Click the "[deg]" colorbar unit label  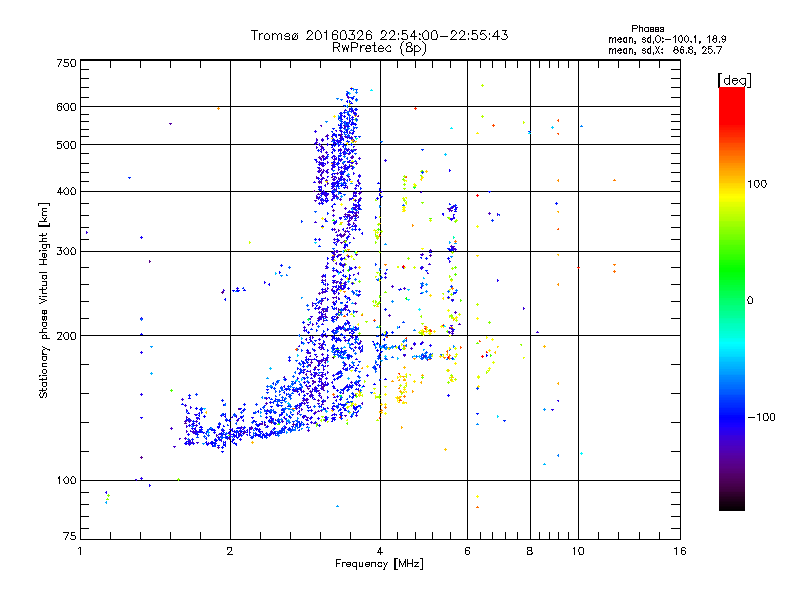(734, 80)
